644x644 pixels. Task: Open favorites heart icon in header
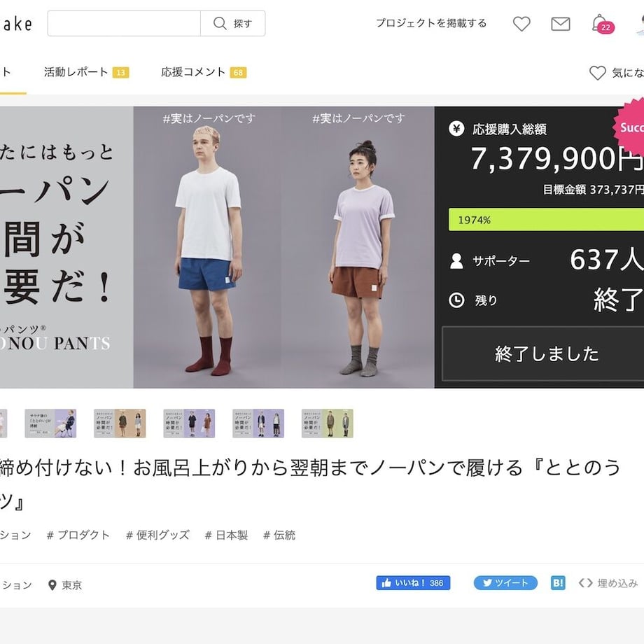point(521,23)
